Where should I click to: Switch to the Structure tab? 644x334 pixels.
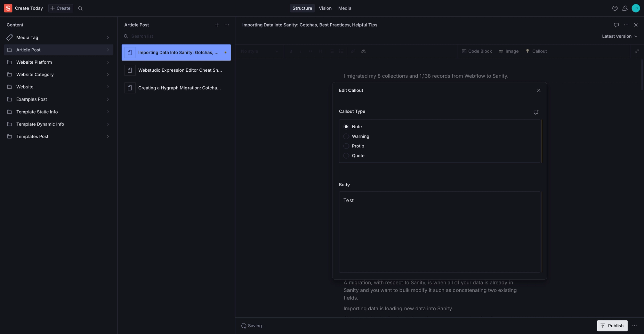pyautogui.click(x=302, y=8)
